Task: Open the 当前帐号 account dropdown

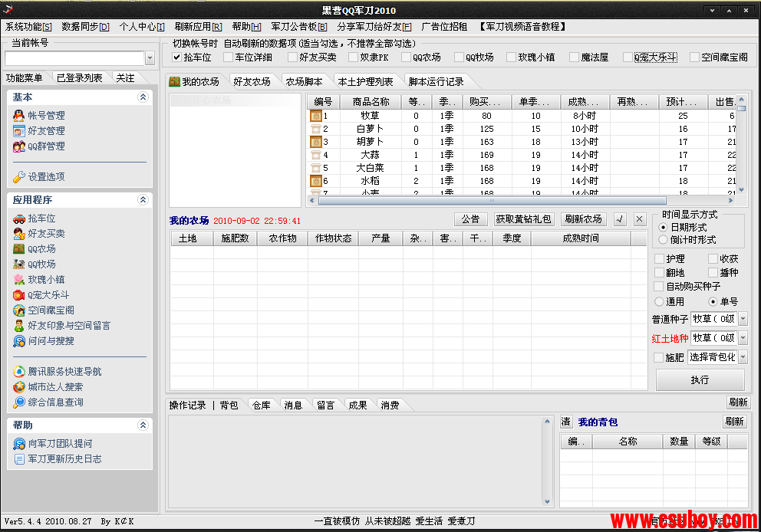Action: click(150, 58)
